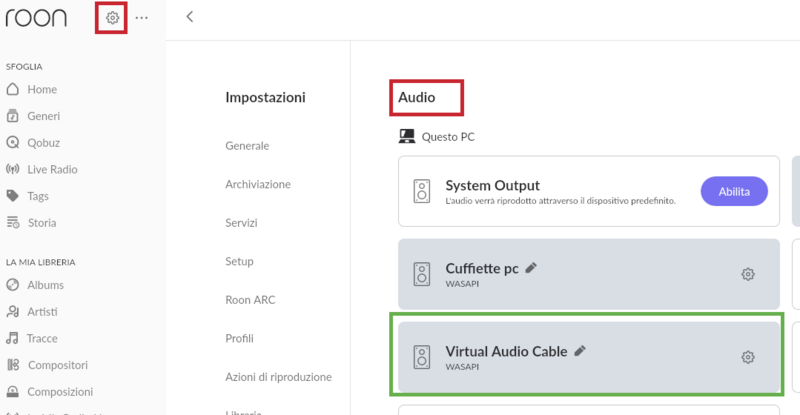The width and height of the screenshot is (800, 415).
Task: Open device settings gear for Virtual Audio Cable
Action: pos(747,357)
